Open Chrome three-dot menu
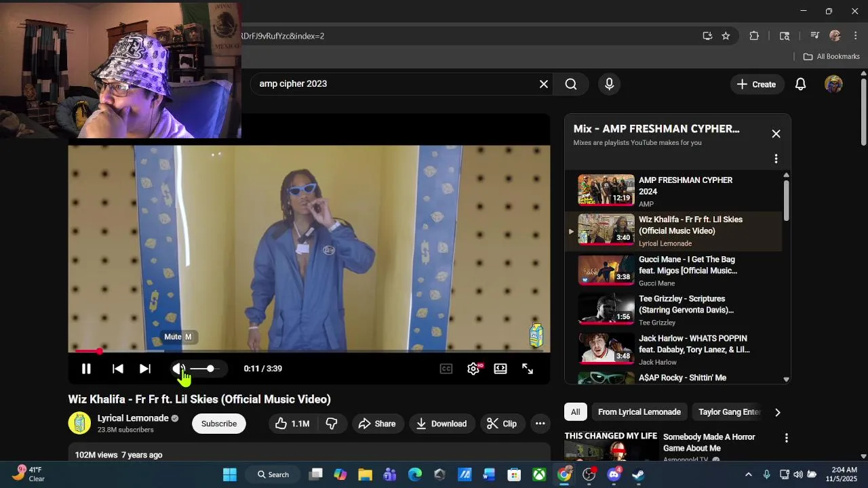This screenshot has width=868, height=488. pyautogui.click(x=854, y=36)
